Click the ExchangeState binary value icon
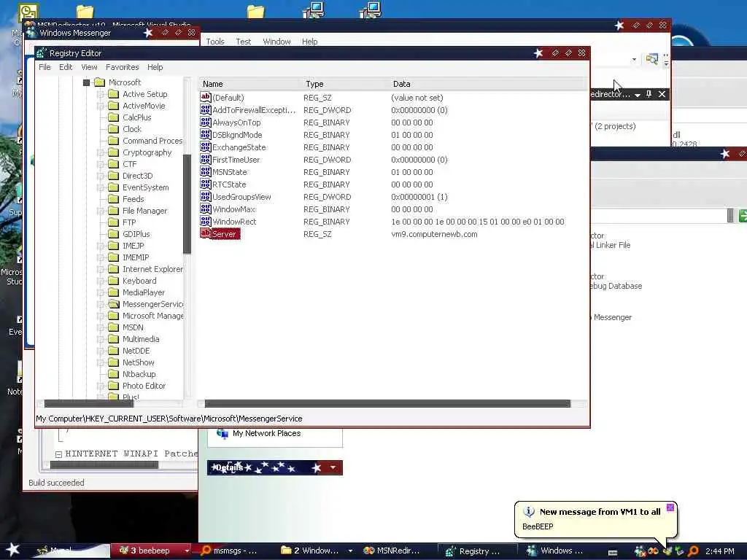Image resolution: width=747 pixels, height=560 pixels. point(205,147)
